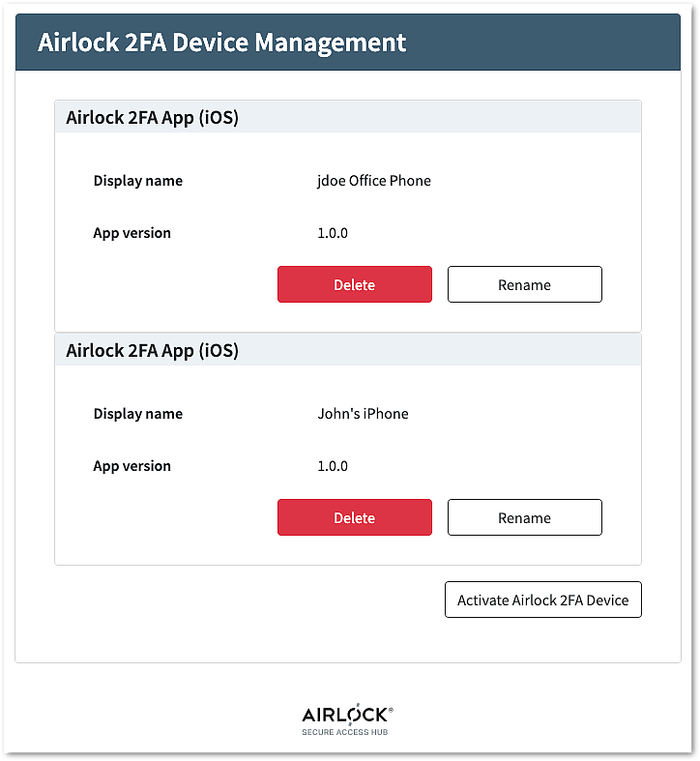Click Display name label in first device card

point(137,181)
